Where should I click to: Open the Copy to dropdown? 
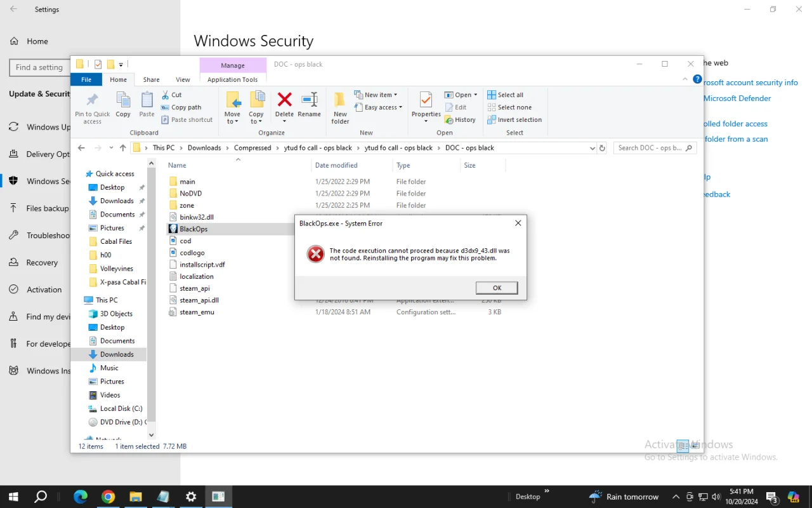(x=256, y=108)
